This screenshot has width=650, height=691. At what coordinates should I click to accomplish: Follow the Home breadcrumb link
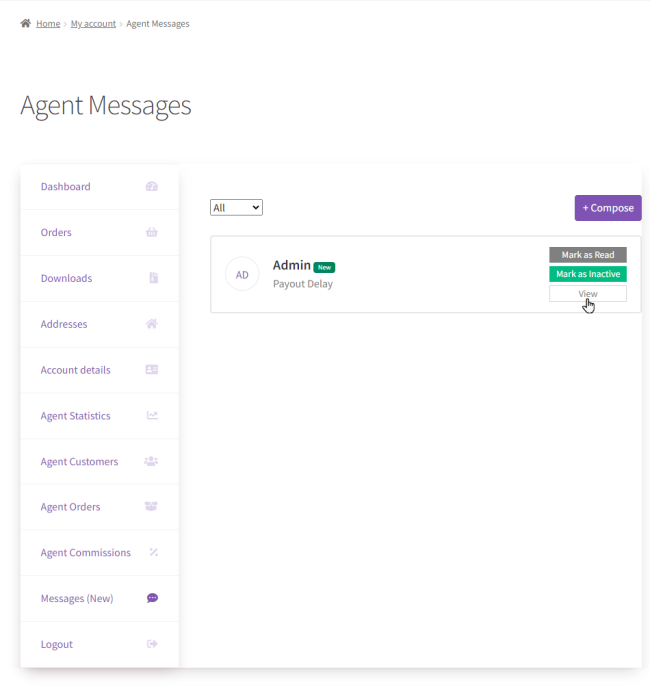click(48, 24)
